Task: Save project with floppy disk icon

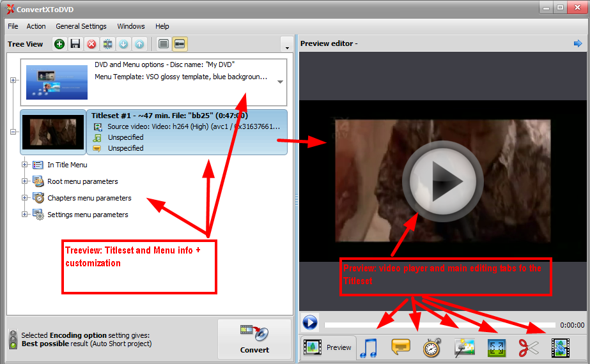Action: pyautogui.click(x=75, y=44)
